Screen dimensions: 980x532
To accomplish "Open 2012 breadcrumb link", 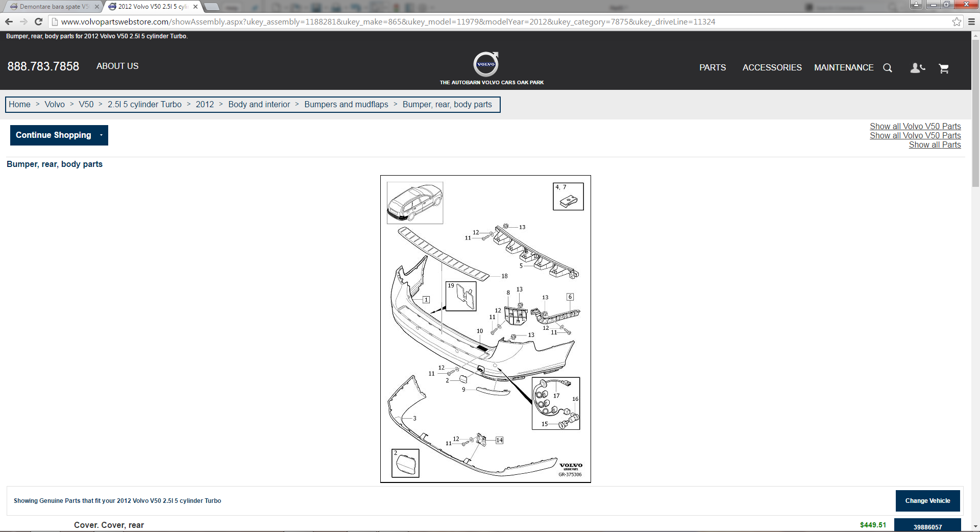I will [205, 104].
